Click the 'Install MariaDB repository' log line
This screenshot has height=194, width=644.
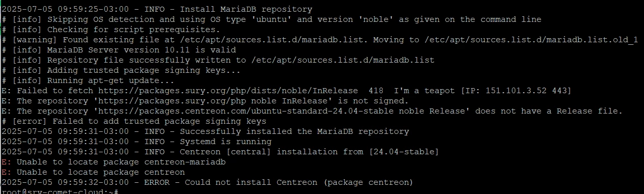click(157, 9)
